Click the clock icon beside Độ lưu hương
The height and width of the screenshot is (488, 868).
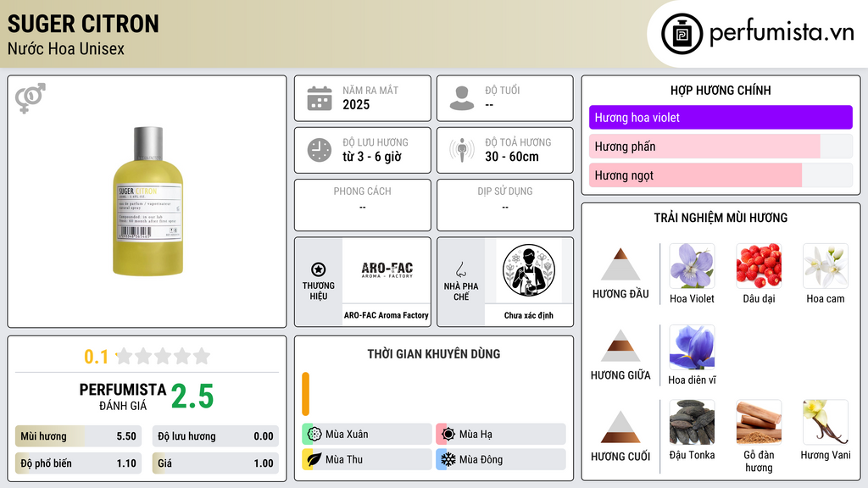click(x=320, y=150)
